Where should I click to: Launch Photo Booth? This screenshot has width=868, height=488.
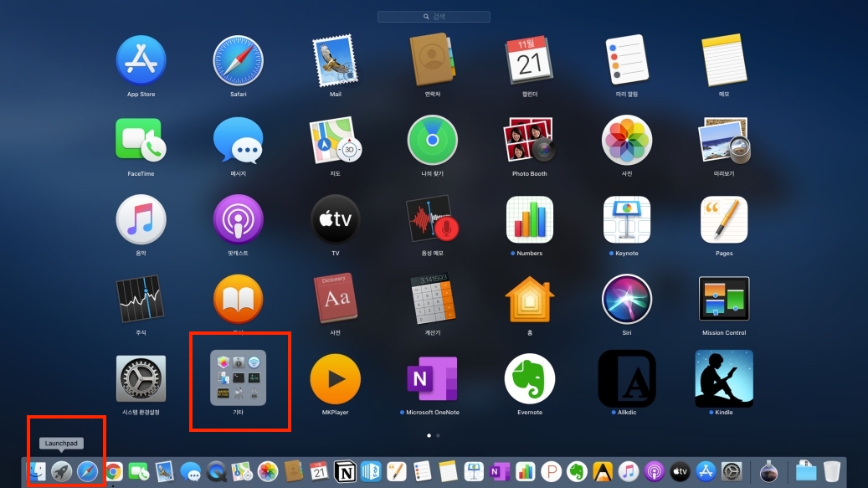530,140
